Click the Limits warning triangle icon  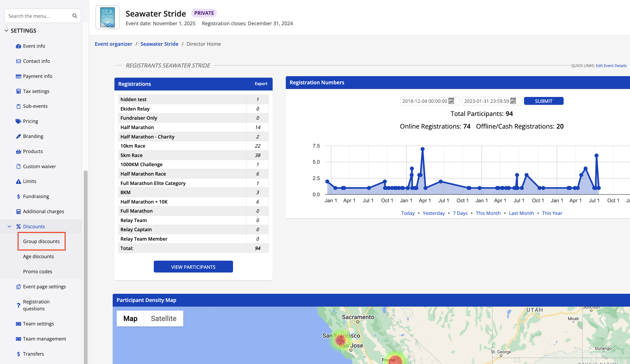pyautogui.click(x=18, y=182)
